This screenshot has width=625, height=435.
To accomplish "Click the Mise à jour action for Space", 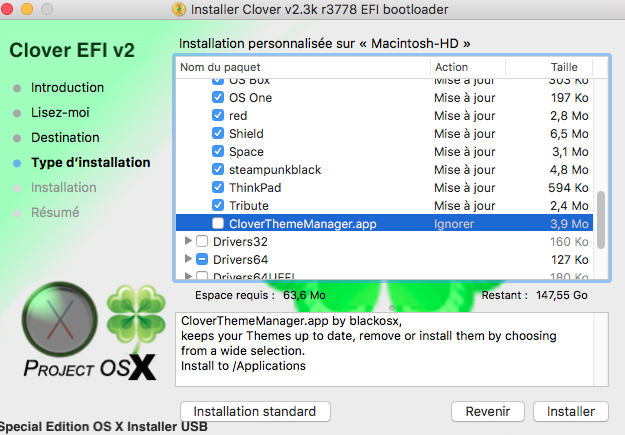I will tap(465, 152).
